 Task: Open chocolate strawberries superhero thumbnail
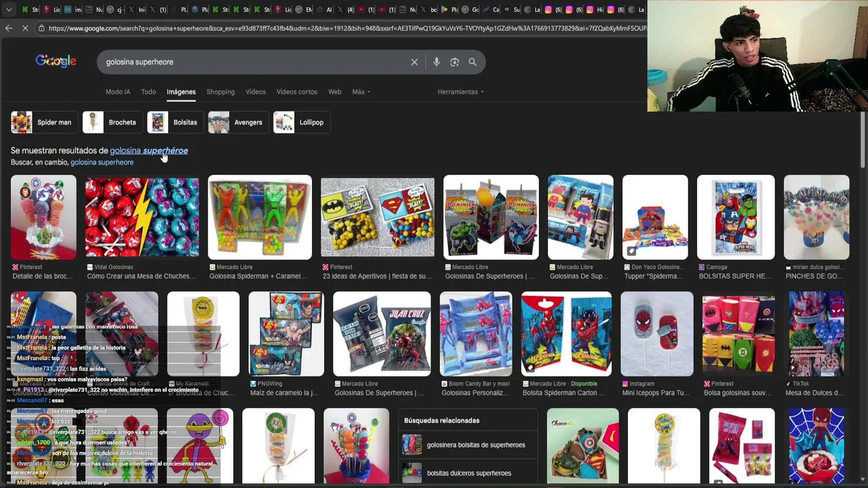pyautogui.click(x=583, y=446)
